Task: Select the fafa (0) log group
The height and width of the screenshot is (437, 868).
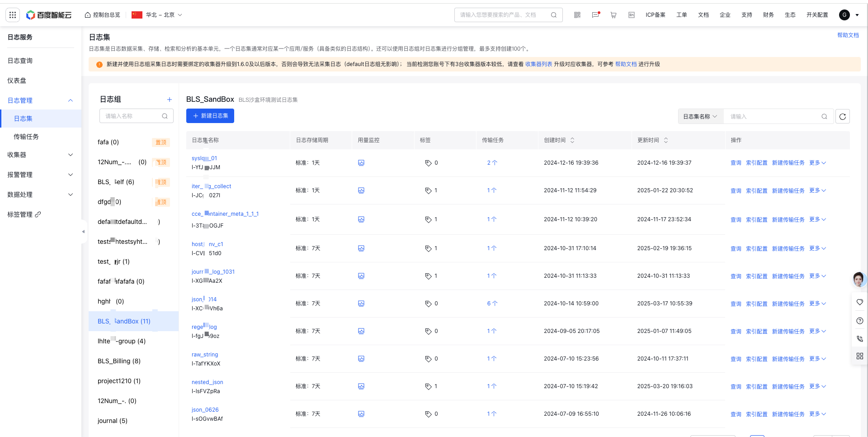Action: click(108, 142)
